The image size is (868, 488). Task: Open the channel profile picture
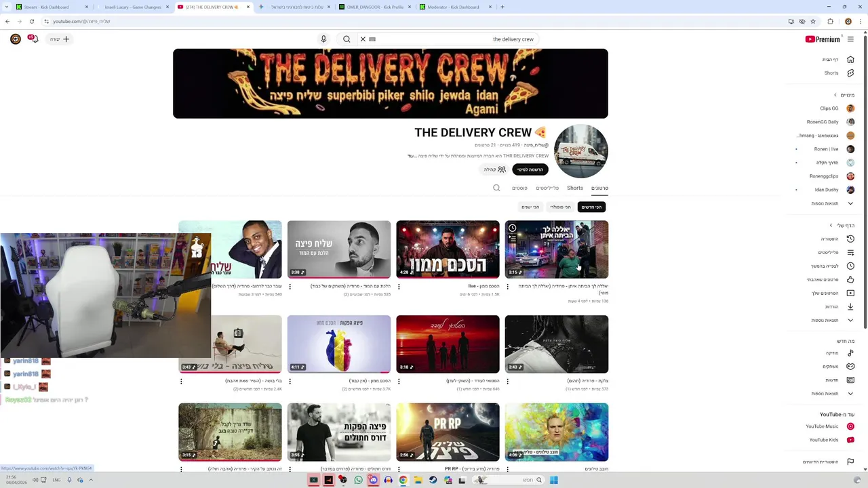point(581,151)
